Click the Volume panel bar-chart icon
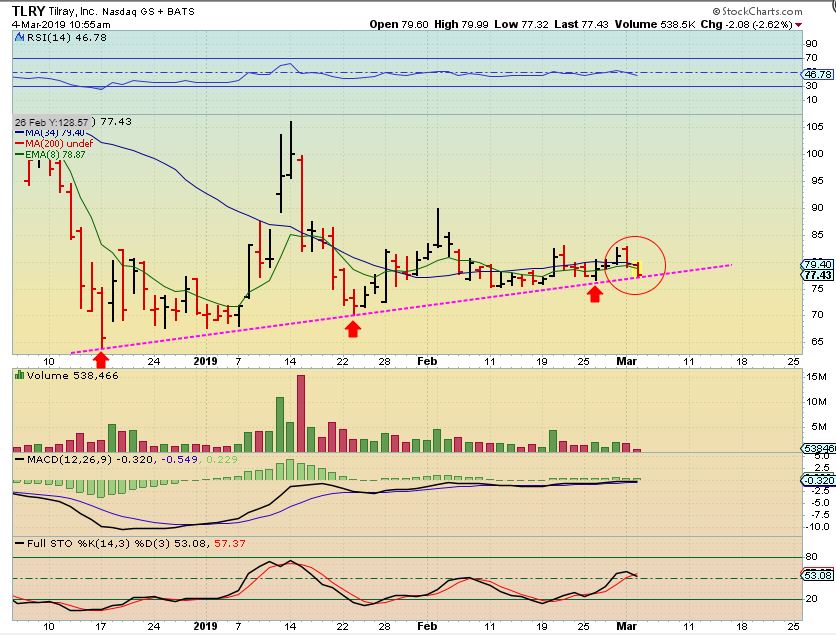Screen dimensions: 836x635 point(20,375)
